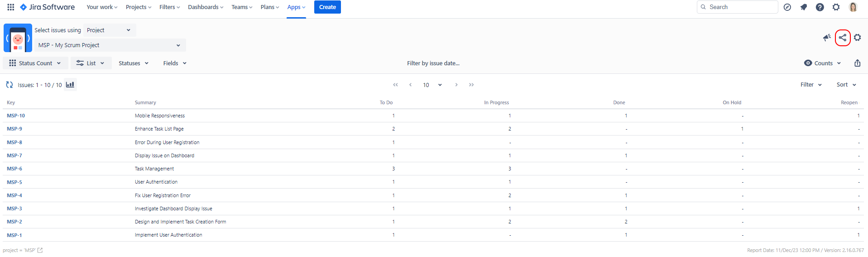
Task: Expand the Statuses dropdown
Action: [x=134, y=63]
